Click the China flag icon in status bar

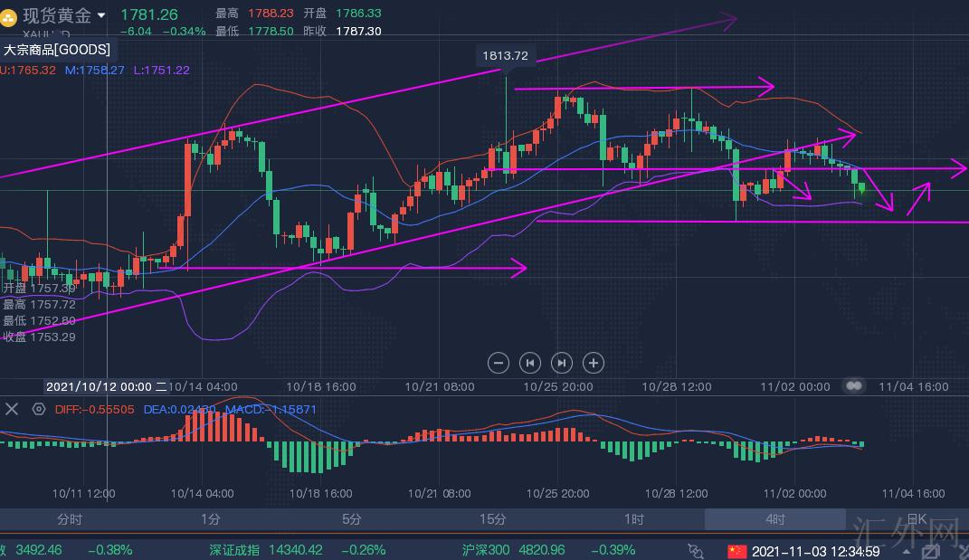tap(736, 550)
